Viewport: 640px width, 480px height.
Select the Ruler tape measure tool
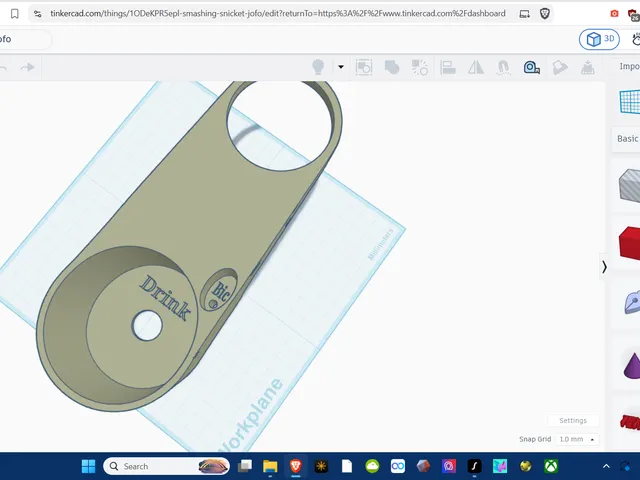(532, 67)
